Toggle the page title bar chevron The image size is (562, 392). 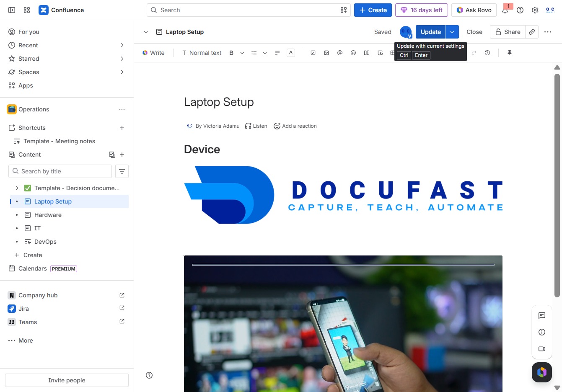click(146, 32)
